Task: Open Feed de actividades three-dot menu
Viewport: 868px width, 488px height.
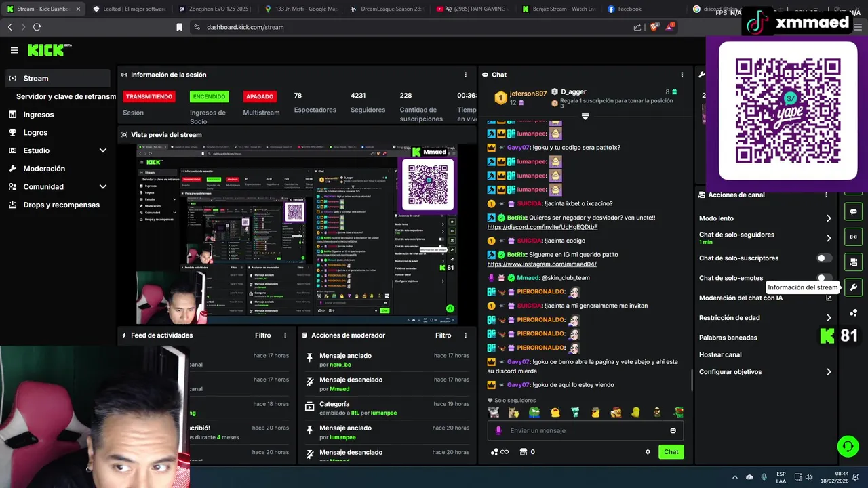Action: click(x=285, y=335)
